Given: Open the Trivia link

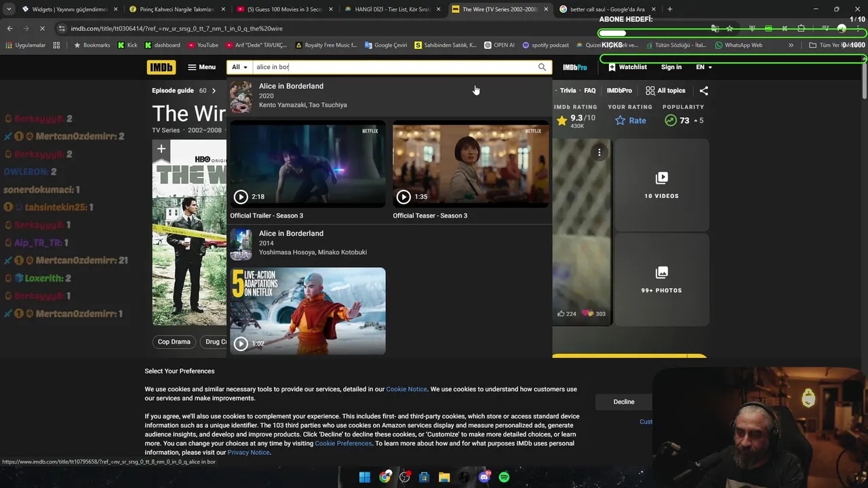Looking at the screenshot, I should click(568, 90).
